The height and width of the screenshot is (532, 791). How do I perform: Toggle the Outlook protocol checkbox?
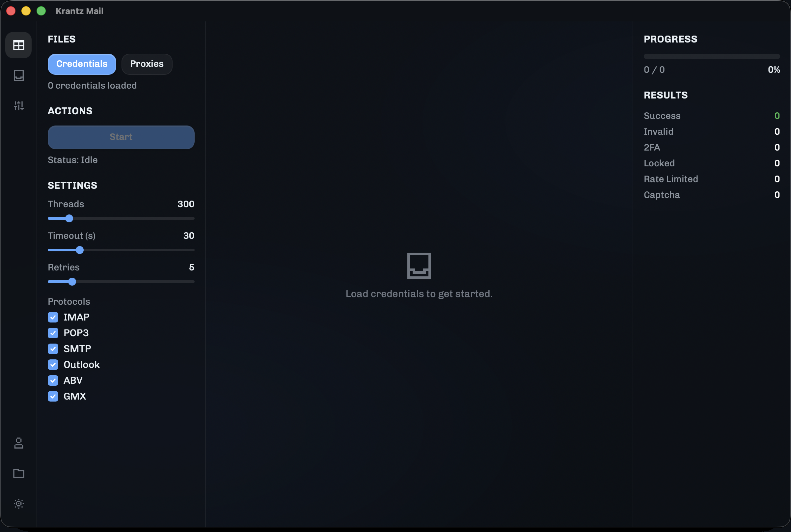point(53,365)
